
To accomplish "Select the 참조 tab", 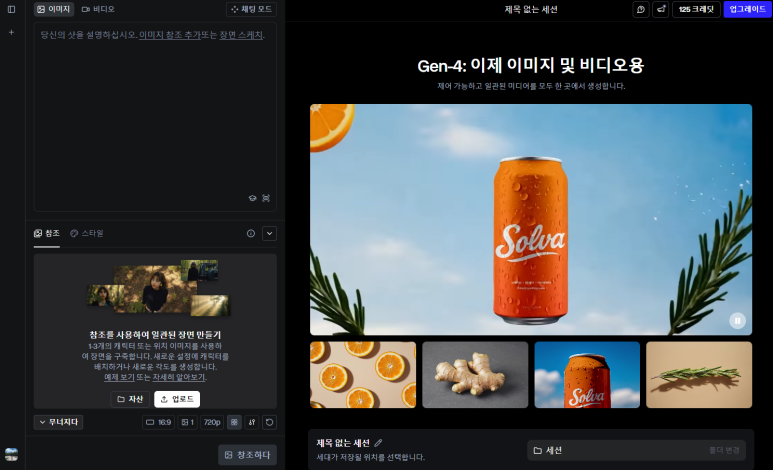I will click(x=47, y=233).
